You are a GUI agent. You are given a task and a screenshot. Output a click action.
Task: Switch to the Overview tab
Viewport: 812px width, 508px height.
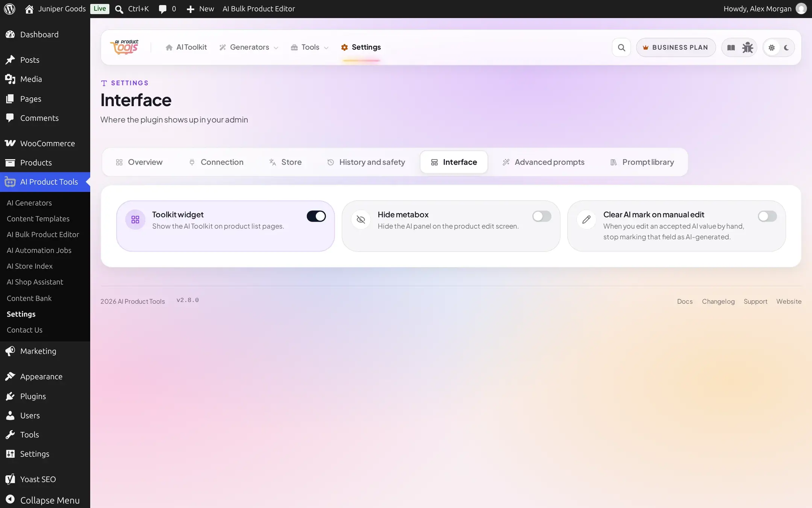139,162
